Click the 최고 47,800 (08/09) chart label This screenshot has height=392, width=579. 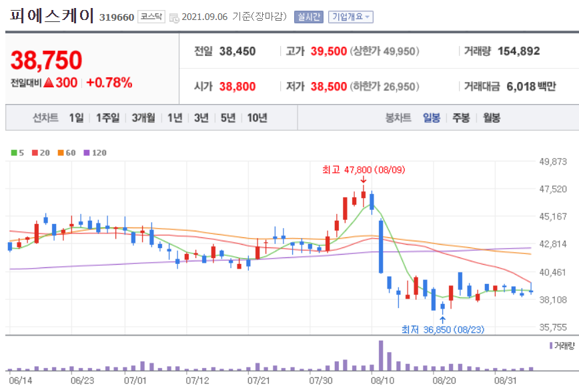[x=364, y=170]
